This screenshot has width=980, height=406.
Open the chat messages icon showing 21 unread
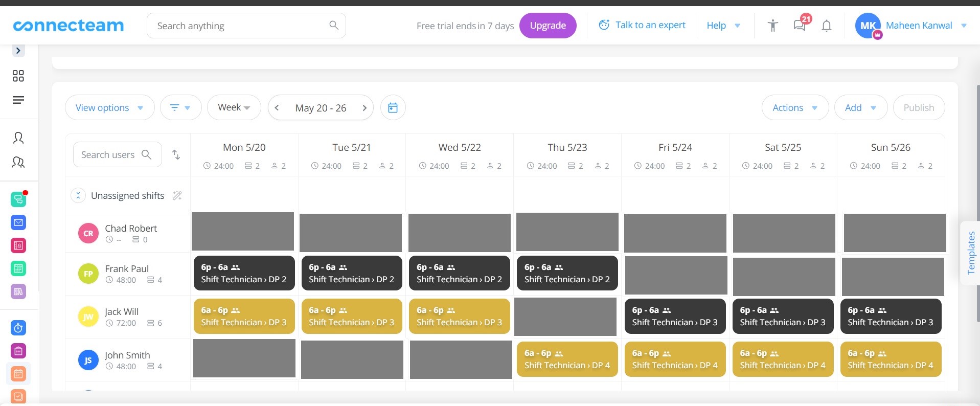point(800,25)
